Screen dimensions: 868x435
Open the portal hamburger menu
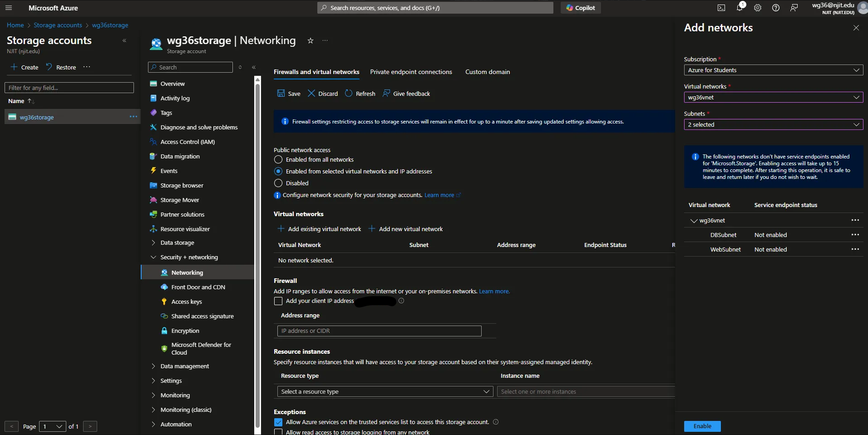[x=9, y=8]
